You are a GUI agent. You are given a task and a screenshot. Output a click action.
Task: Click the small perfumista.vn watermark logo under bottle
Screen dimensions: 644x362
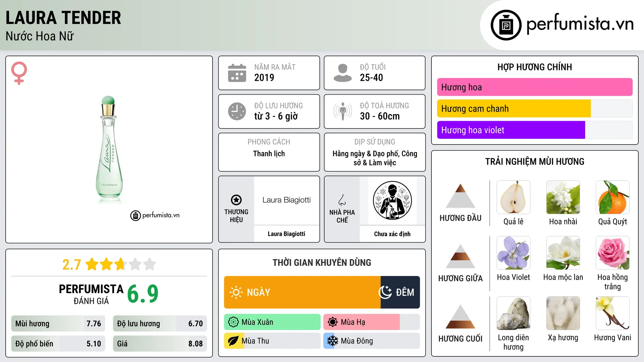tap(155, 216)
